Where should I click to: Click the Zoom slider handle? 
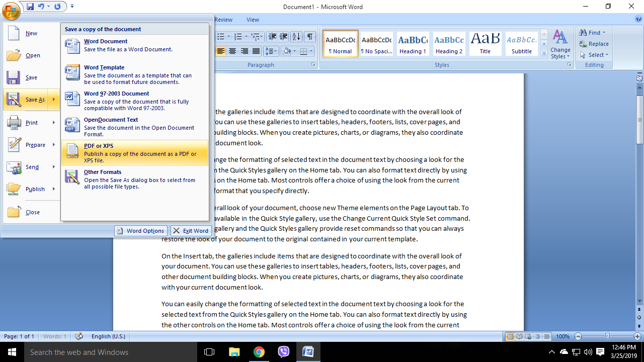607,336
